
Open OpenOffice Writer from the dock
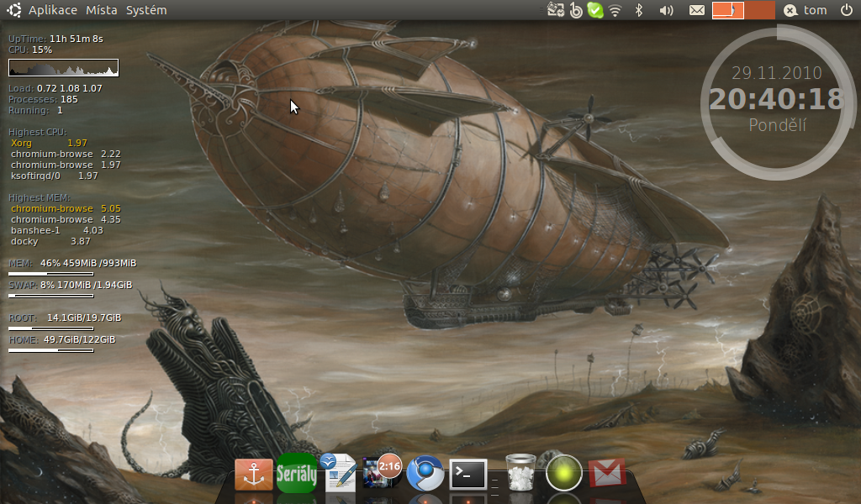(x=338, y=471)
